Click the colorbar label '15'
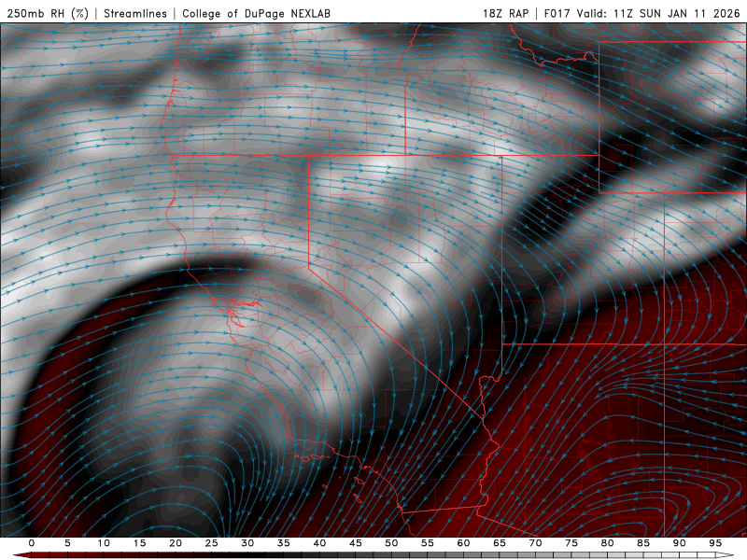 pos(139,543)
